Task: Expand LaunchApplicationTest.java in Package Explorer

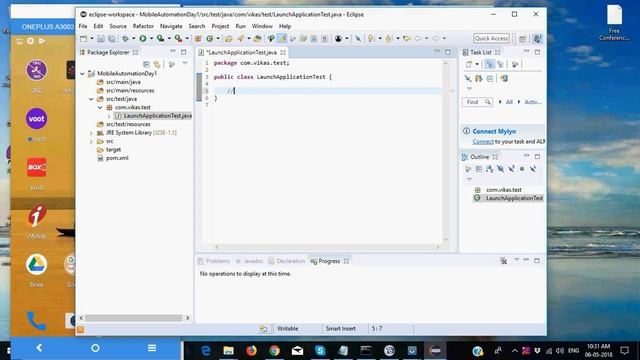Action: (x=109, y=116)
